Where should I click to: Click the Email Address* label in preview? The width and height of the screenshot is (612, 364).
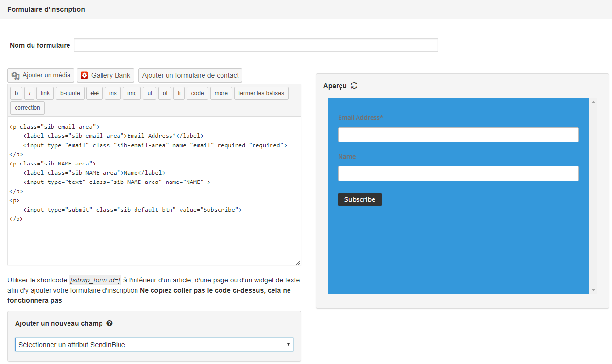pos(360,117)
